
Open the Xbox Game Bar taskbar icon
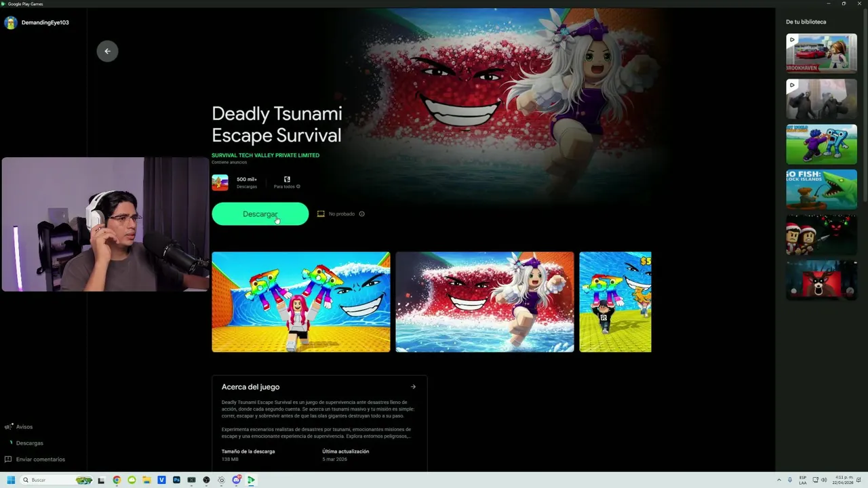191,480
